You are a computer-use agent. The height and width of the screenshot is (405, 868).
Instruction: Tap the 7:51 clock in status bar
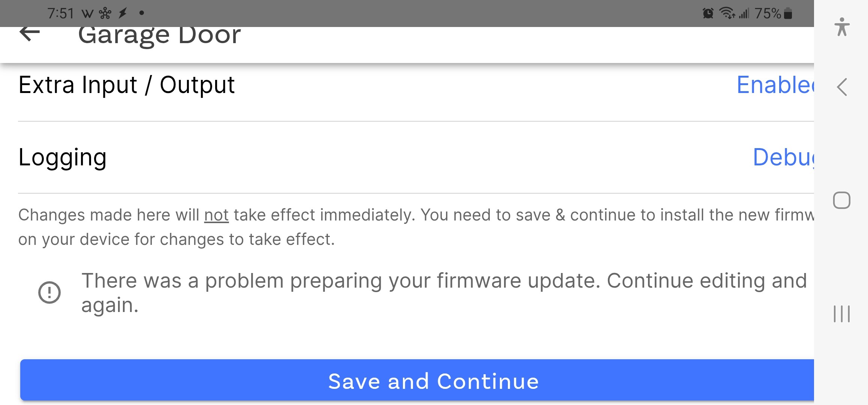[61, 13]
